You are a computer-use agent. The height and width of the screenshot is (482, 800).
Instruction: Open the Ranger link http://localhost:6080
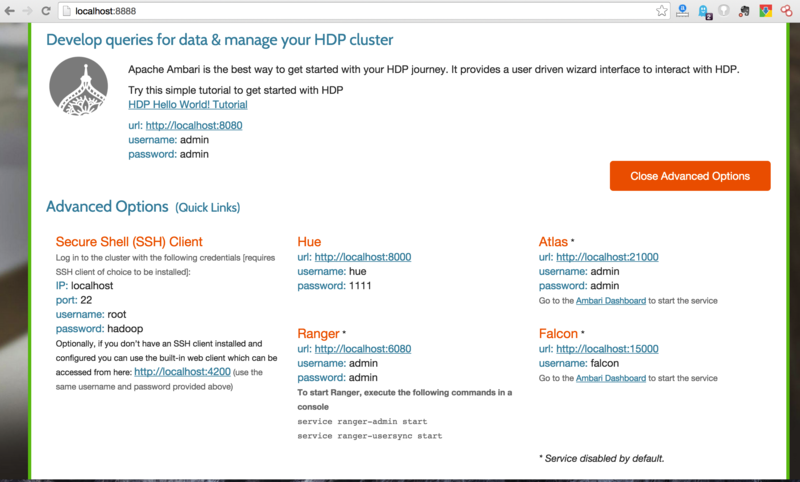click(363, 349)
